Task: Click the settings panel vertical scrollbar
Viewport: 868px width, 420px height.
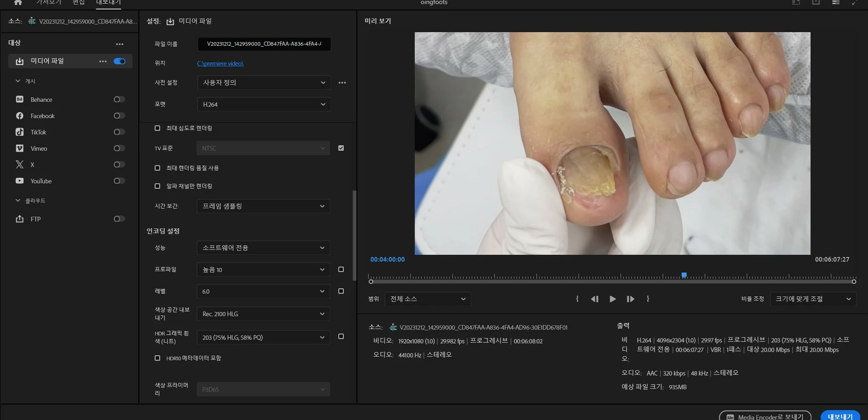Action: tap(355, 235)
